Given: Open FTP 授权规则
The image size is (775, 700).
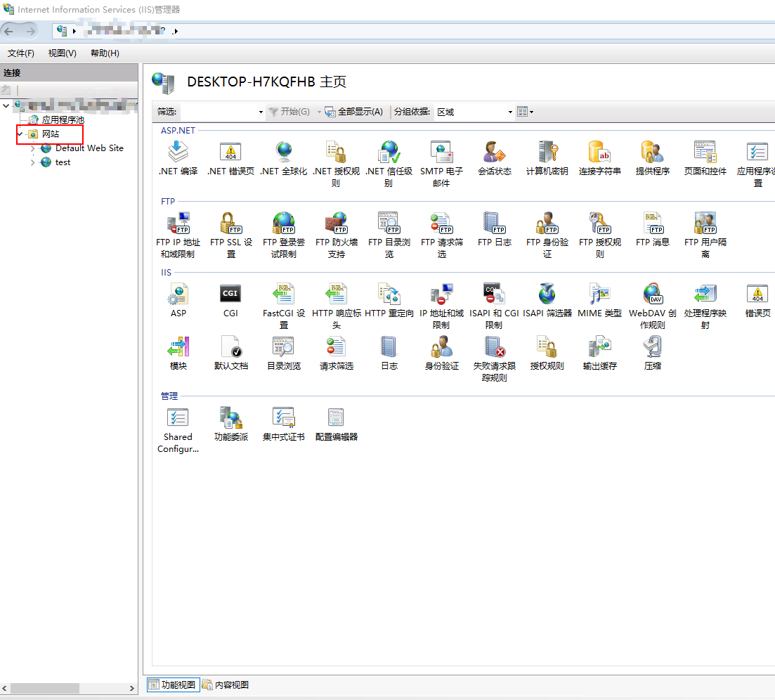Looking at the screenshot, I should coord(599,235).
